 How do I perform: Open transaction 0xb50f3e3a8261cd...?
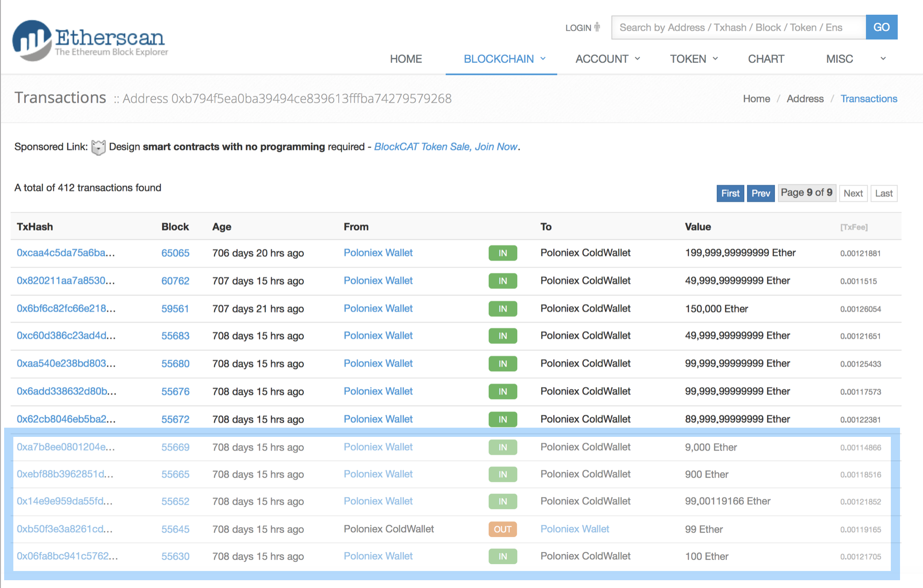coord(64,529)
